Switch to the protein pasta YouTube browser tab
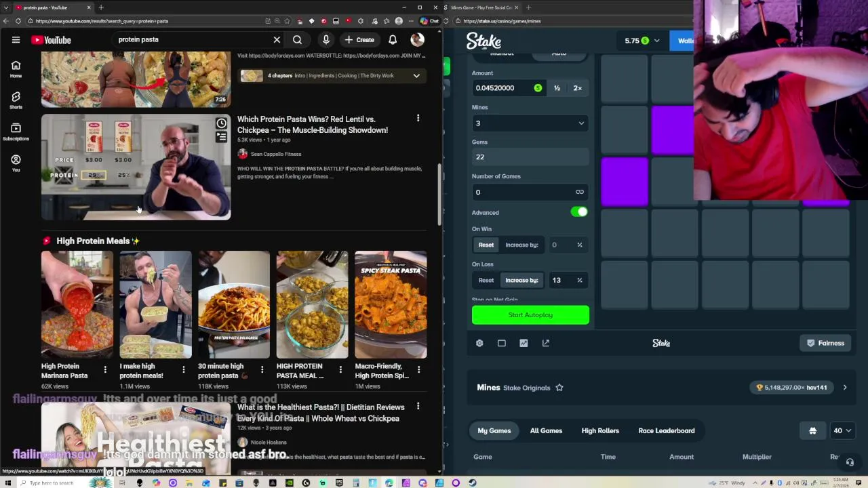 [51, 7]
